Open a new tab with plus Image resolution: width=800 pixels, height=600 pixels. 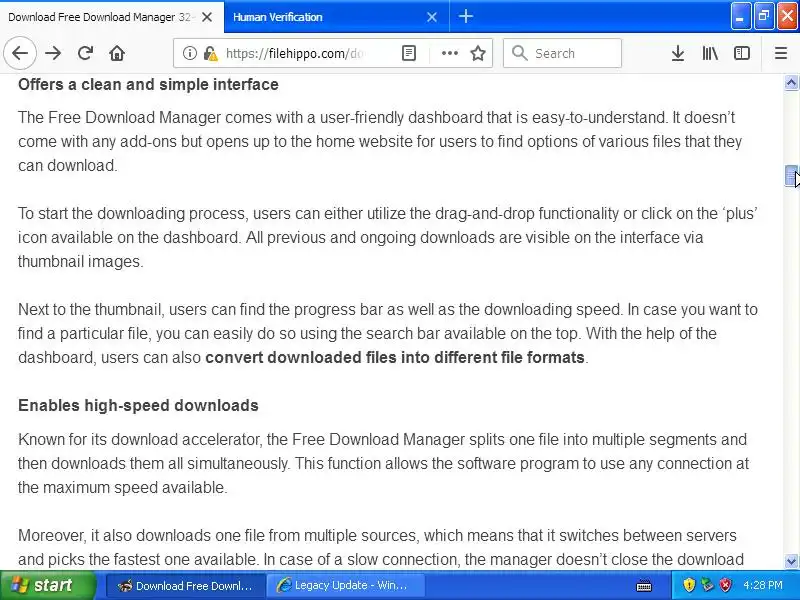[x=466, y=17]
